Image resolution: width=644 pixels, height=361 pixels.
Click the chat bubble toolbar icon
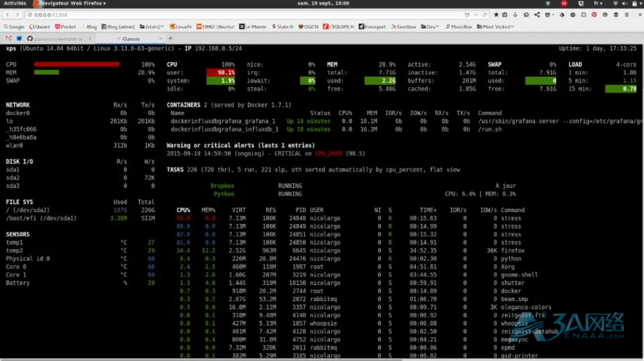[x=605, y=15]
